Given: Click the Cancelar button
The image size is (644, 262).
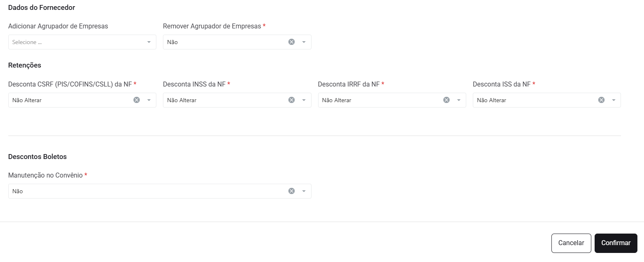Looking at the screenshot, I should (571, 243).
